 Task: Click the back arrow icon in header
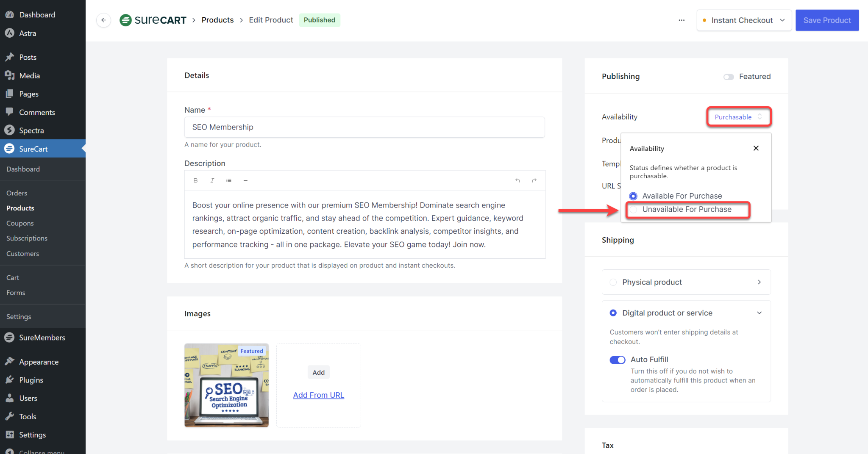coord(103,20)
